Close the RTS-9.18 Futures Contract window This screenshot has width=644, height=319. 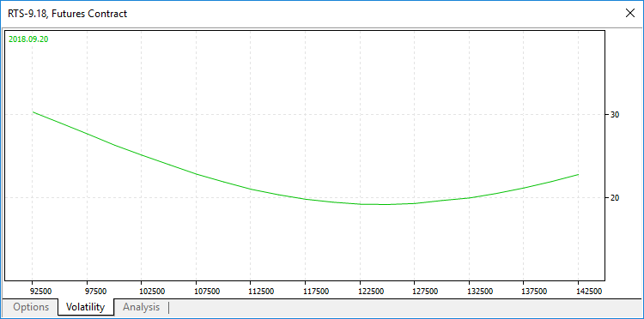tap(629, 13)
